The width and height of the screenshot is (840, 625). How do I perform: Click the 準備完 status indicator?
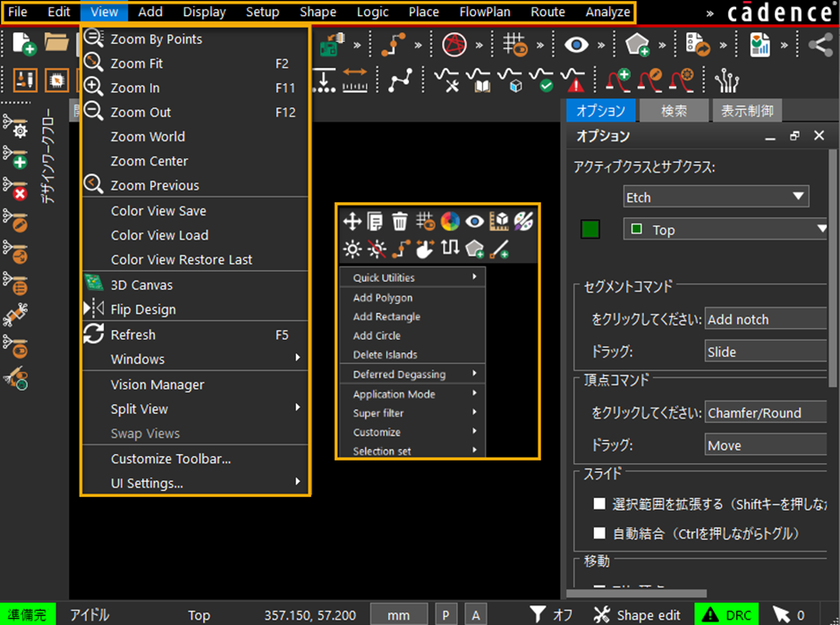[x=28, y=615]
